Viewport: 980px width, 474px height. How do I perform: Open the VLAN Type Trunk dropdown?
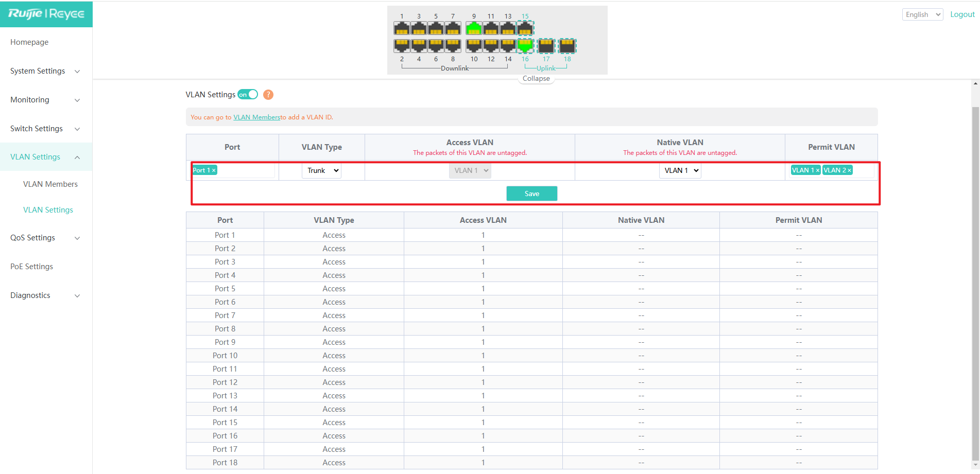pyautogui.click(x=322, y=170)
